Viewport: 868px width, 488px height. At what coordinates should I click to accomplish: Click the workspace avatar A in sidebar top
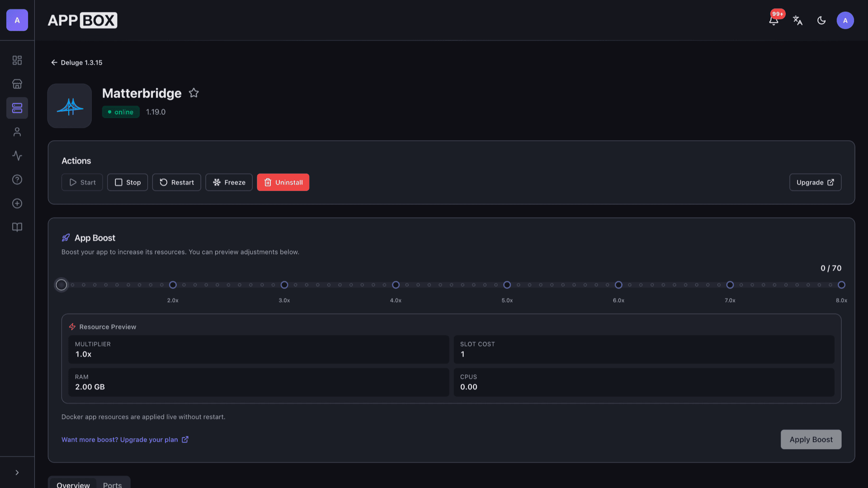point(17,20)
